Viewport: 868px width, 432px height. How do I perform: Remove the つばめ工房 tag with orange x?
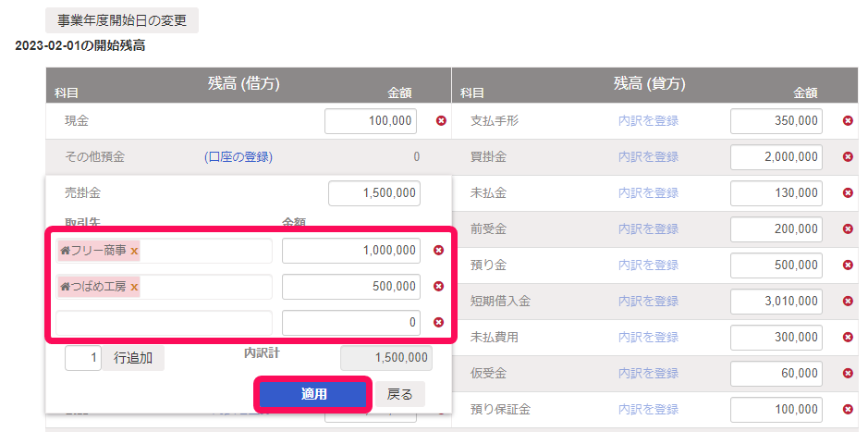[x=135, y=287]
